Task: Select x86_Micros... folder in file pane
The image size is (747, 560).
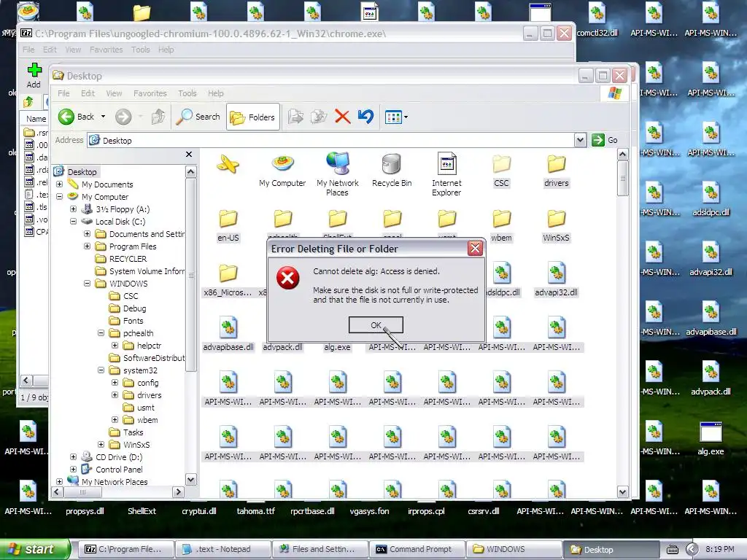Action: [228, 279]
